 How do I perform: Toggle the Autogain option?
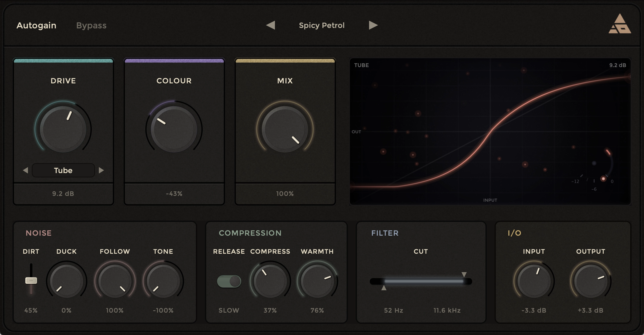tap(36, 25)
